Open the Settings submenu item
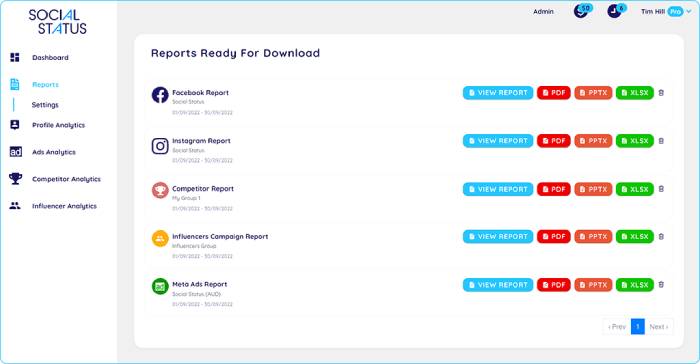The height and width of the screenshot is (364, 700). tap(45, 105)
